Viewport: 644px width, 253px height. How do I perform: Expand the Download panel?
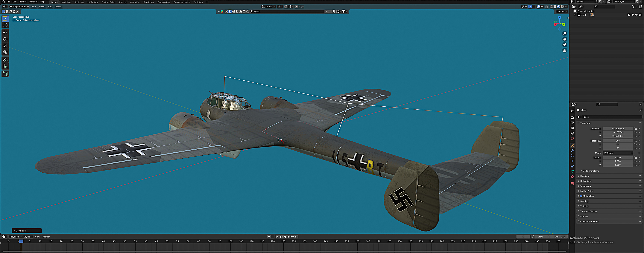click(x=27, y=231)
